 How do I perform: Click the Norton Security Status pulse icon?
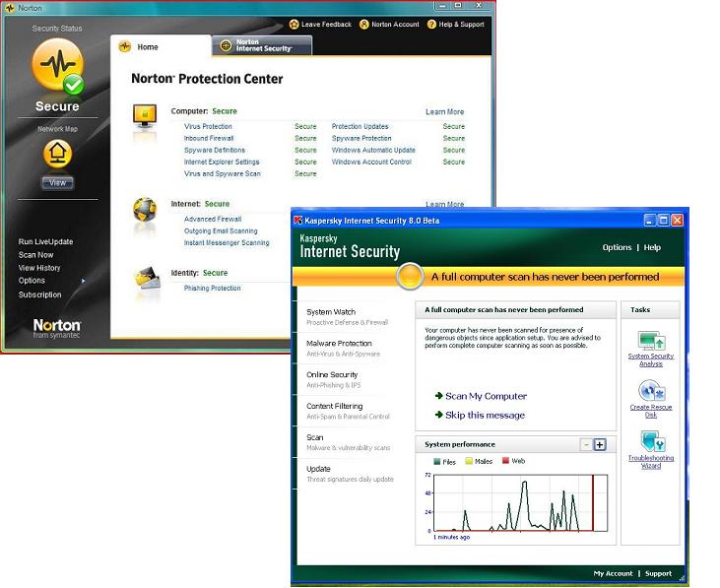pyautogui.click(x=58, y=65)
